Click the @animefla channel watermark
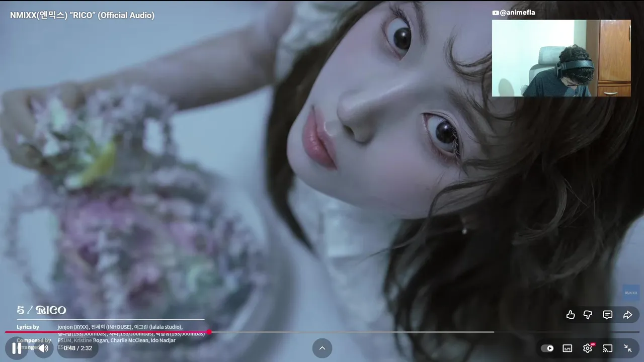 [514, 13]
